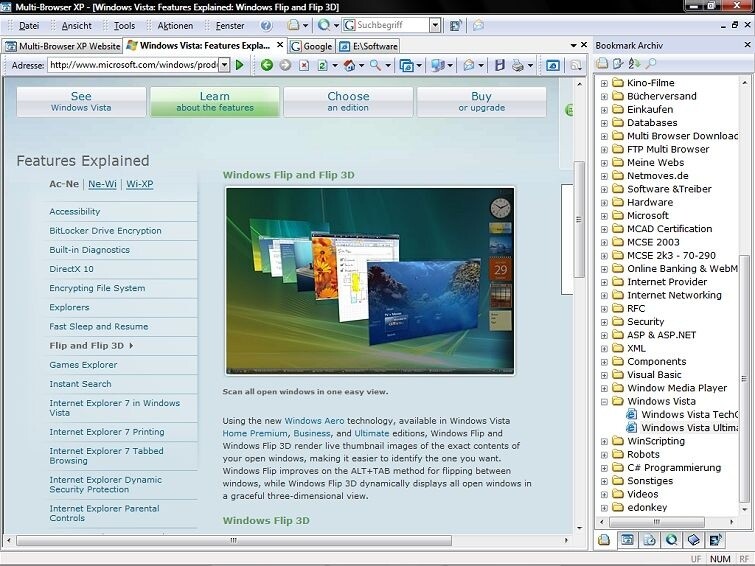This screenshot has height=566, width=755.
Task: Open the Print icon dropdown arrow
Action: pos(530,66)
